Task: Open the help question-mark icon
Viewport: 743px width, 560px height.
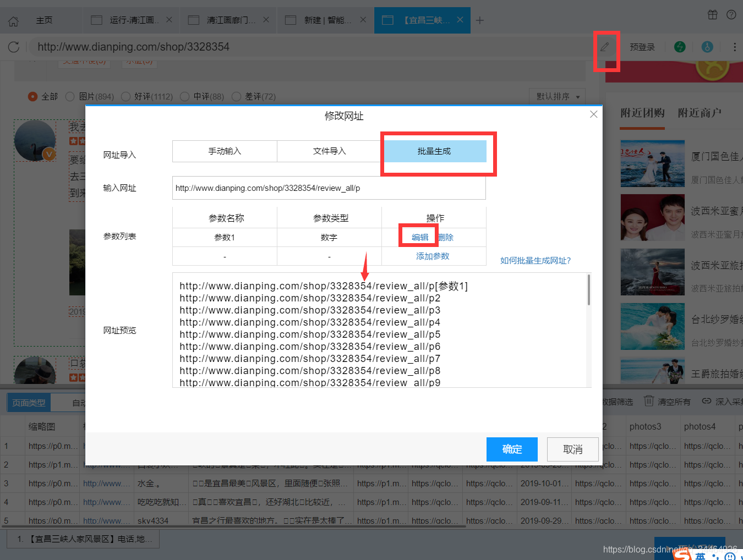Action: (731, 15)
